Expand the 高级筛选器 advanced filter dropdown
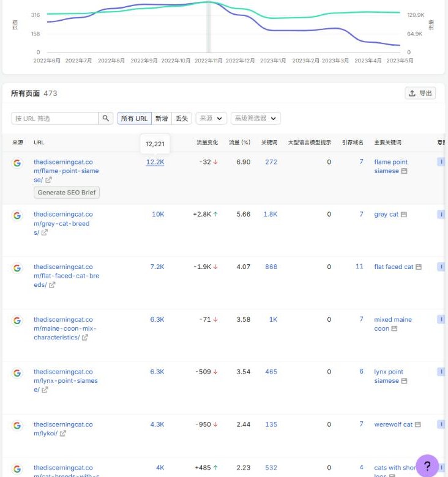 [256, 119]
